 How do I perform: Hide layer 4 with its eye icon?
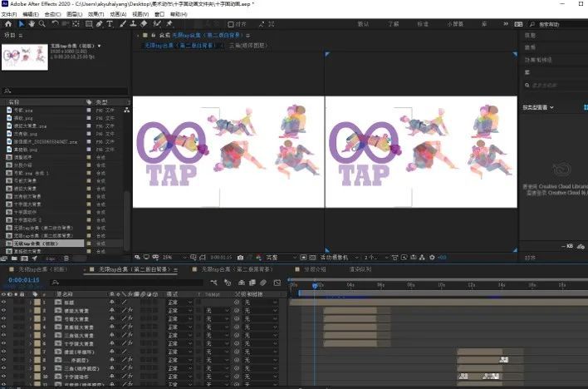[x=4, y=327]
